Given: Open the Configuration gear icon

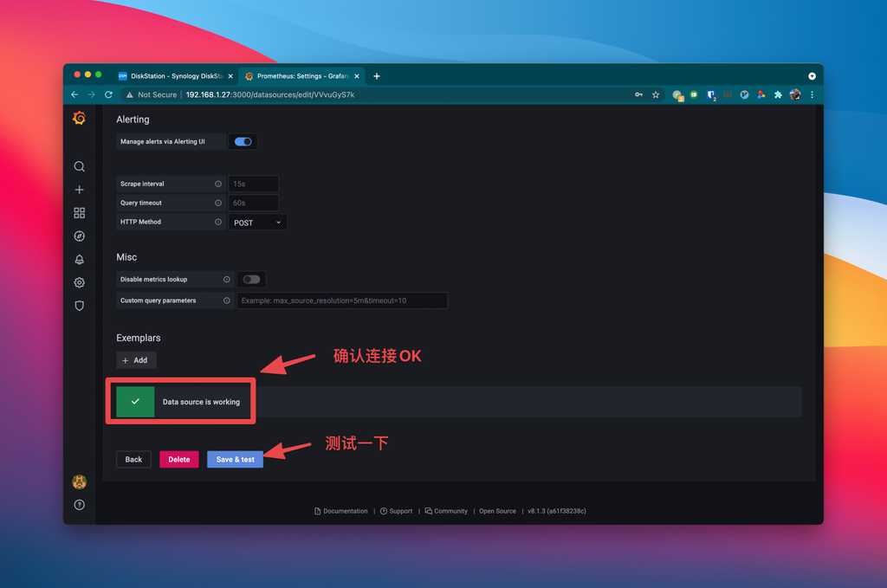Looking at the screenshot, I should pos(79,282).
